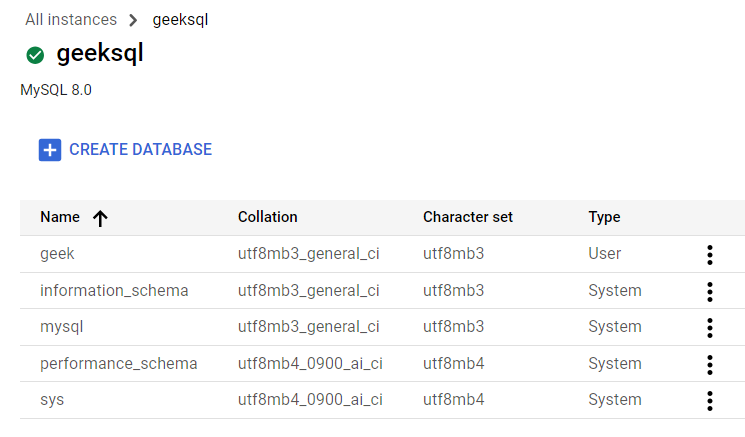The width and height of the screenshot is (745, 437).
Task: Click the Character set column header
Action: point(467,217)
